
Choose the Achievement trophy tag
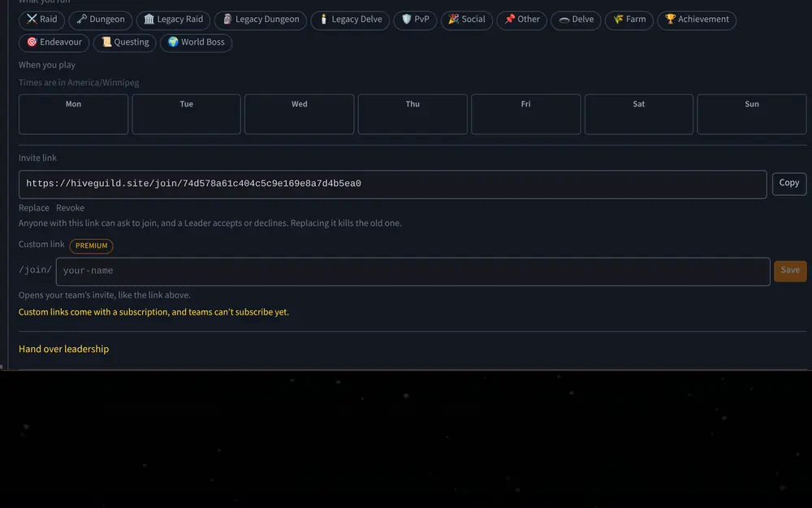click(x=697, y=20)
